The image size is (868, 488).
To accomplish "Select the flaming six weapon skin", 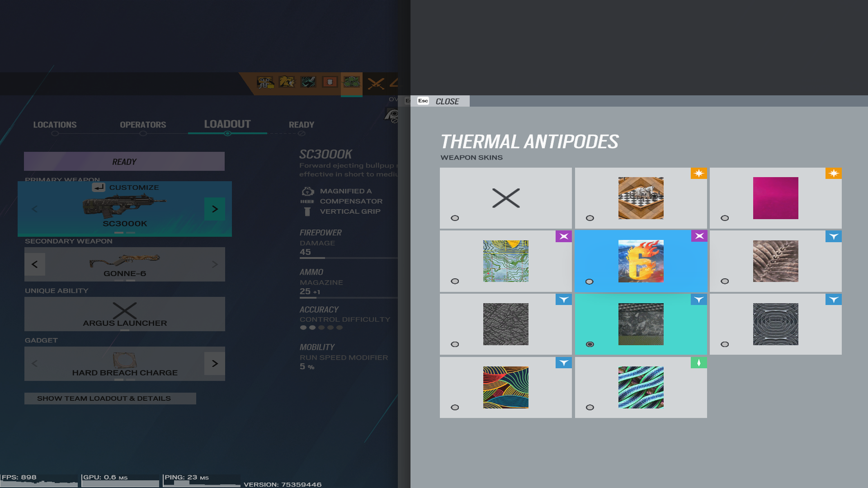I will (641, 261).
